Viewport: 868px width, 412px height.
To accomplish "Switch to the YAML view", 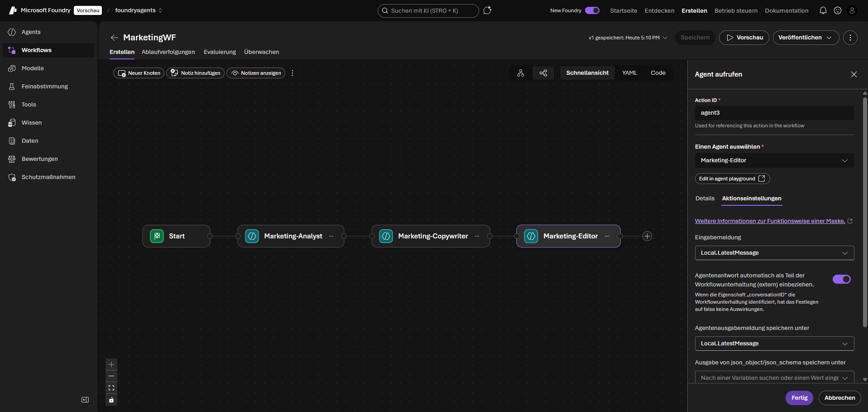I will coord(629,73).
